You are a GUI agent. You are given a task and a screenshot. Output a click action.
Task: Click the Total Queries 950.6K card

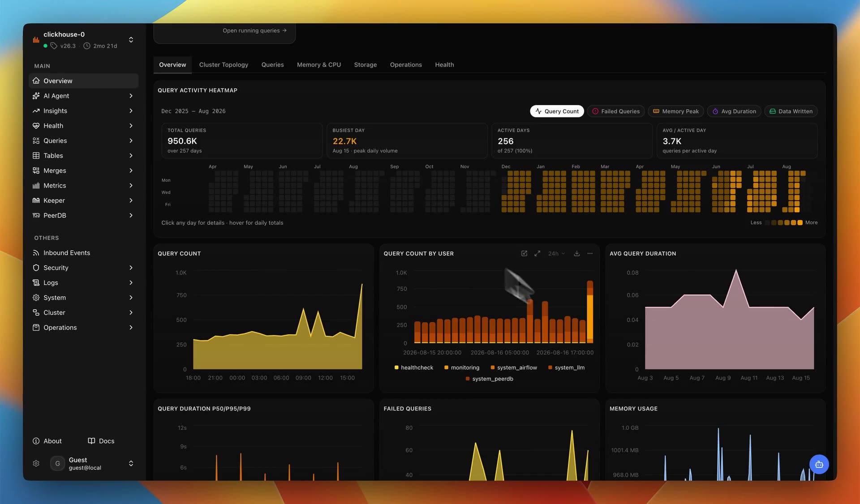tap(242, 141)
